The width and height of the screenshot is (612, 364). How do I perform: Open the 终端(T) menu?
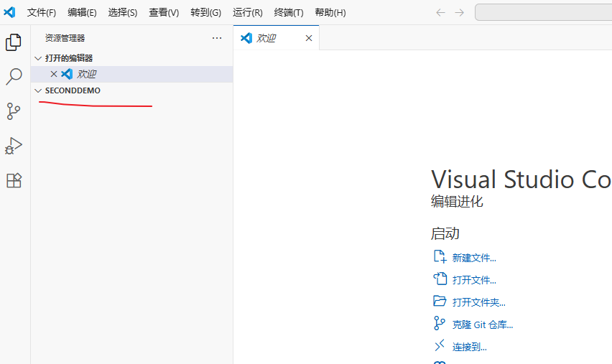(289, 12)
